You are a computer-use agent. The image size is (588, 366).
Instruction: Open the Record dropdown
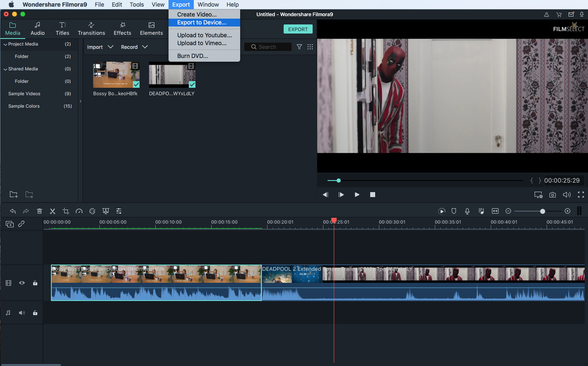click(134, 47)
